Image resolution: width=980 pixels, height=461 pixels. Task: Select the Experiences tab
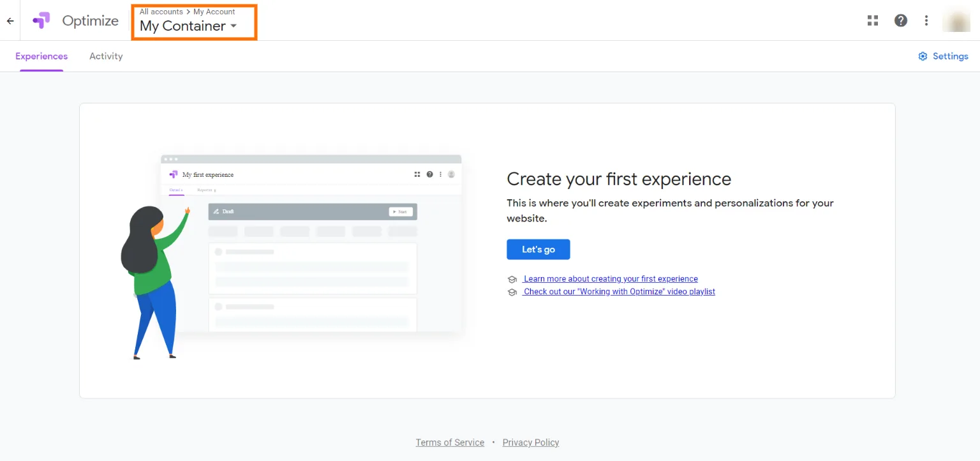41,56
